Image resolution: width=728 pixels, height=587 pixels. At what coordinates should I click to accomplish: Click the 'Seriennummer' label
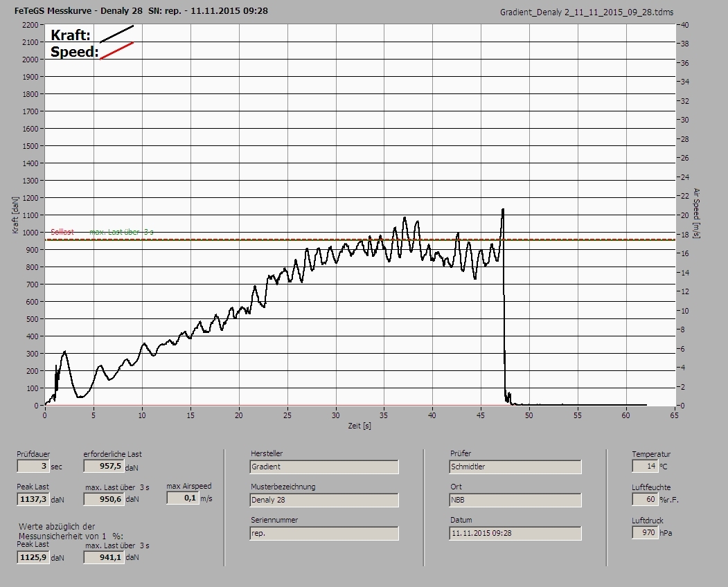274,520
